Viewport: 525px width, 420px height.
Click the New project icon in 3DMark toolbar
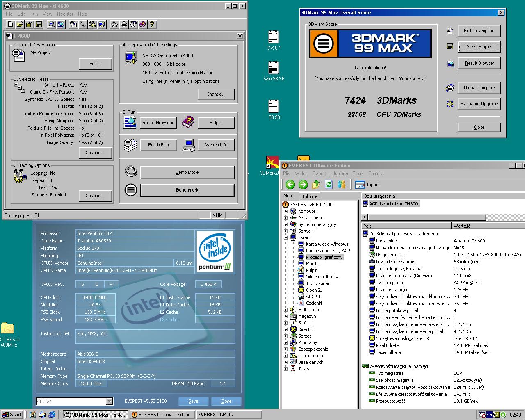[x=11, y=25]
